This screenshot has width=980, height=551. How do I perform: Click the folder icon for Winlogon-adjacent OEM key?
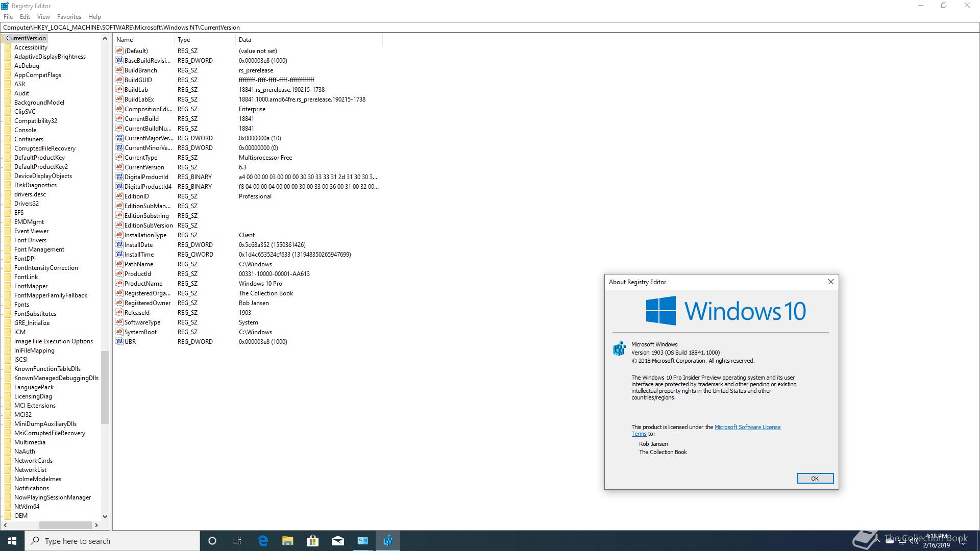(8, 516)
